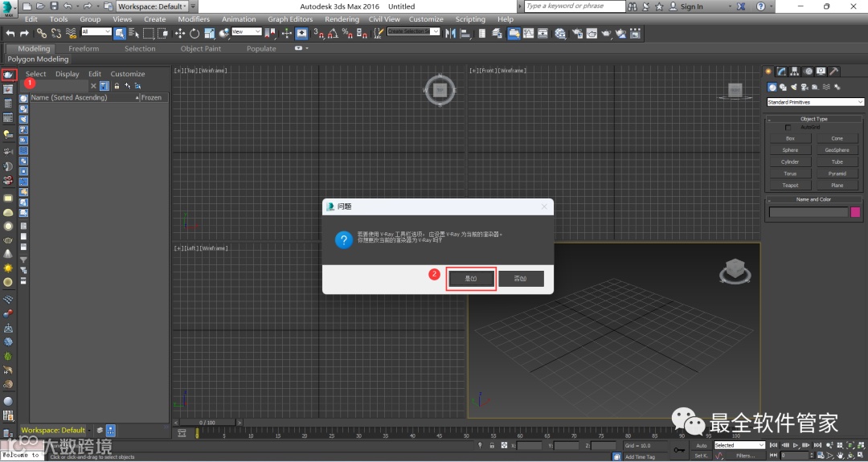Select the Cameras category icon
Screen dimensions: 868x462
[x=805, y=87]
